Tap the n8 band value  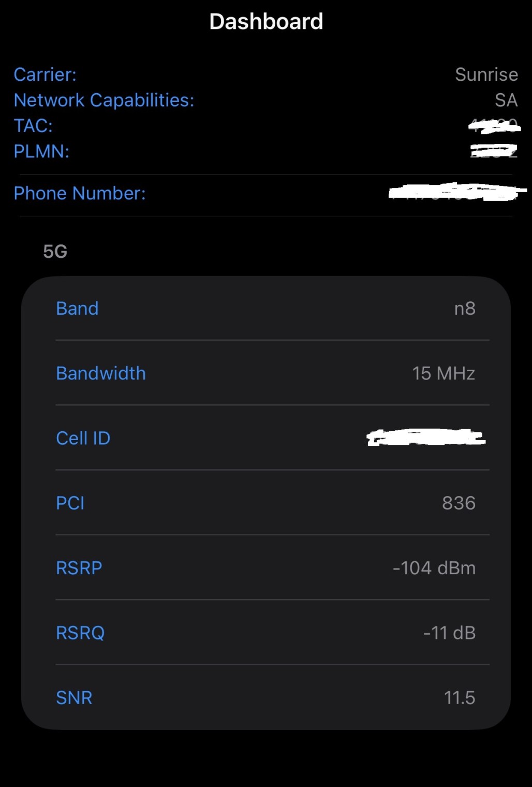[x=464, y=309]
